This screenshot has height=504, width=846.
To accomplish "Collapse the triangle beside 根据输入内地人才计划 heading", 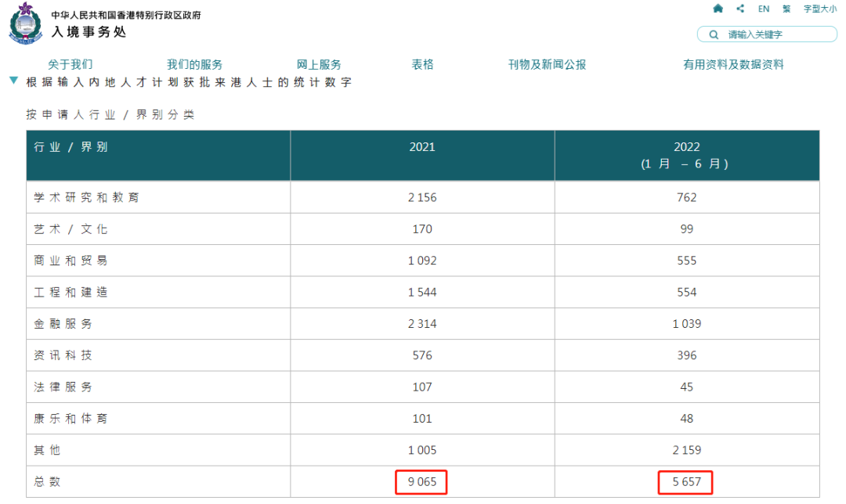I will (13, 81).
